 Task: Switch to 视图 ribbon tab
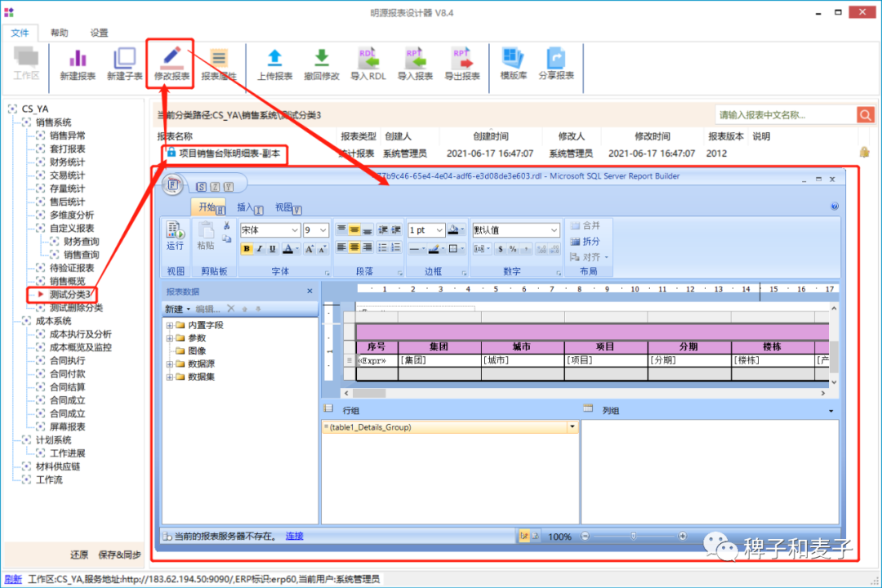(x=285, y=207)
